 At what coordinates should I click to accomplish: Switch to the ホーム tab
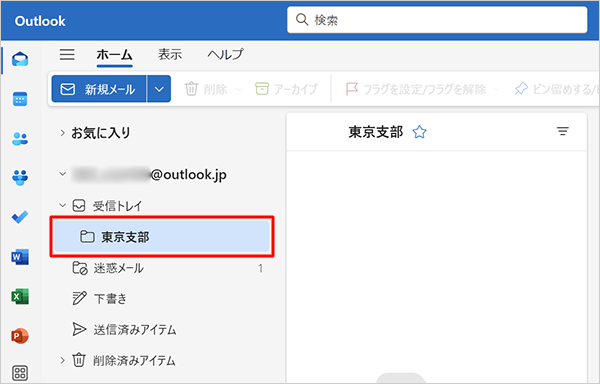tap(114, 55)
